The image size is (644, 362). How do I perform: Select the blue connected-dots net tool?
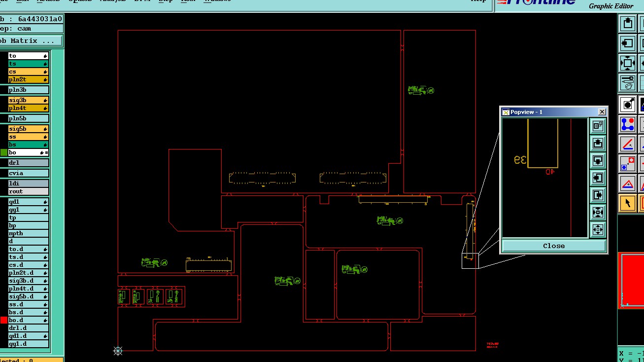point(628,124)
